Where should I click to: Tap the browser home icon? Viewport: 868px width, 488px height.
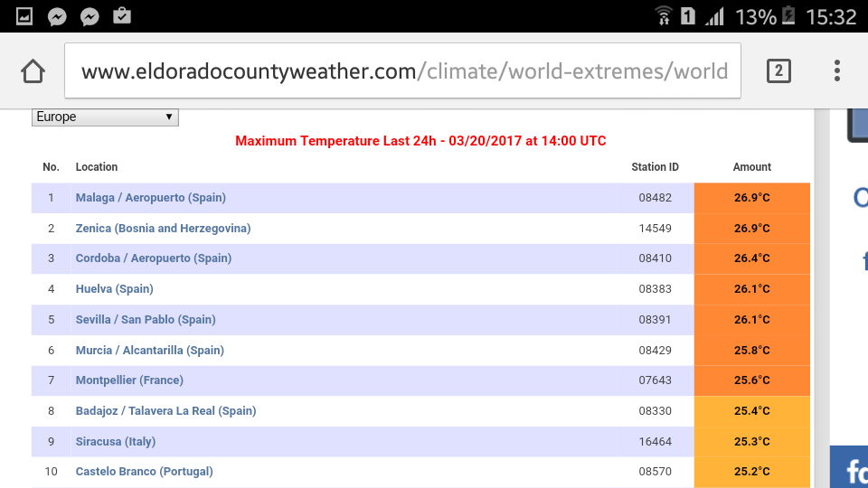[x=33, y=70]
